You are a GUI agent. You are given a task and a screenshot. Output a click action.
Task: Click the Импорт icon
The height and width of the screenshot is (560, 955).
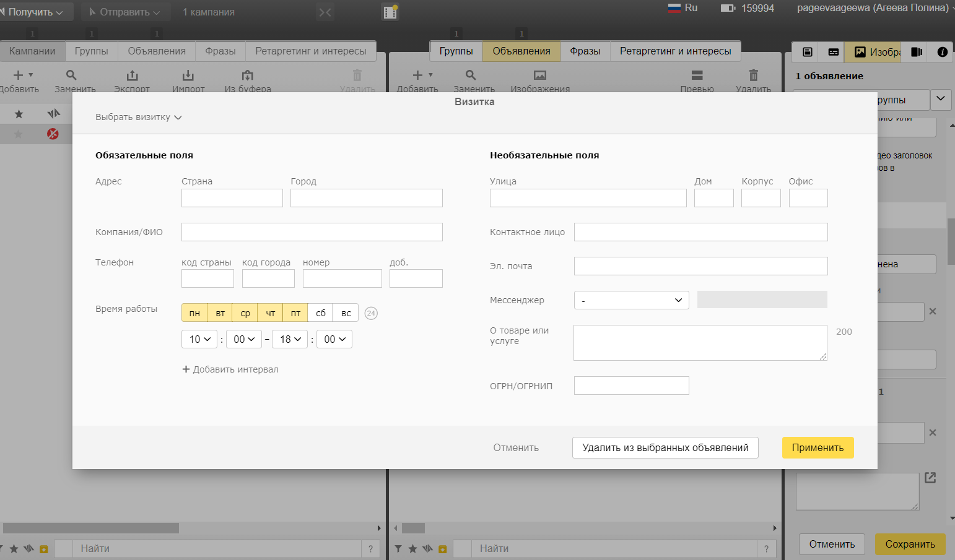coord(188,75)
